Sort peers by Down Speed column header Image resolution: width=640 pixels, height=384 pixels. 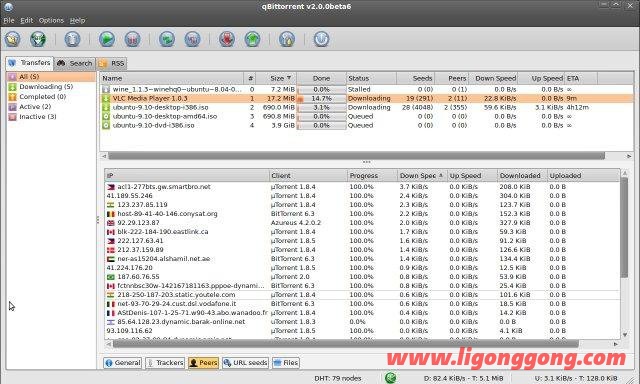click(422, 175)
